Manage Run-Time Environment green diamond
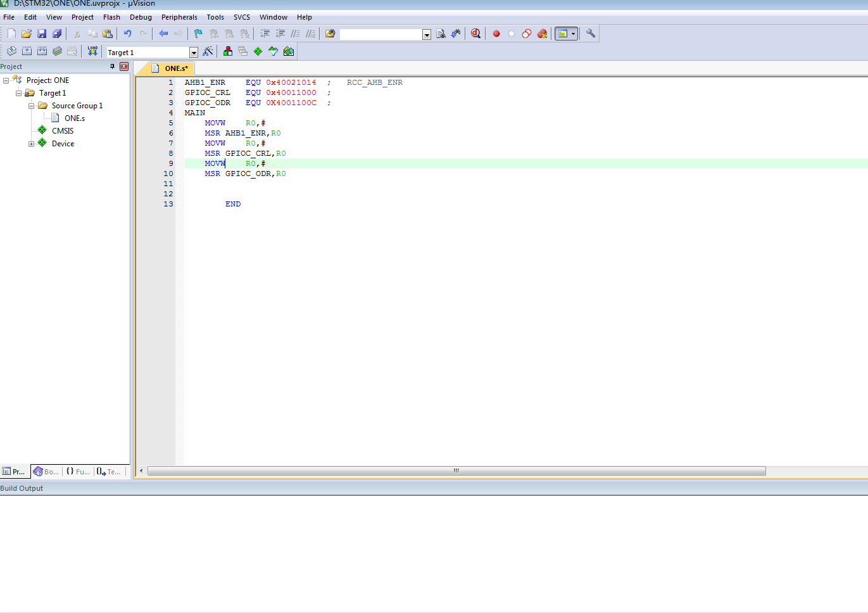 258,51
